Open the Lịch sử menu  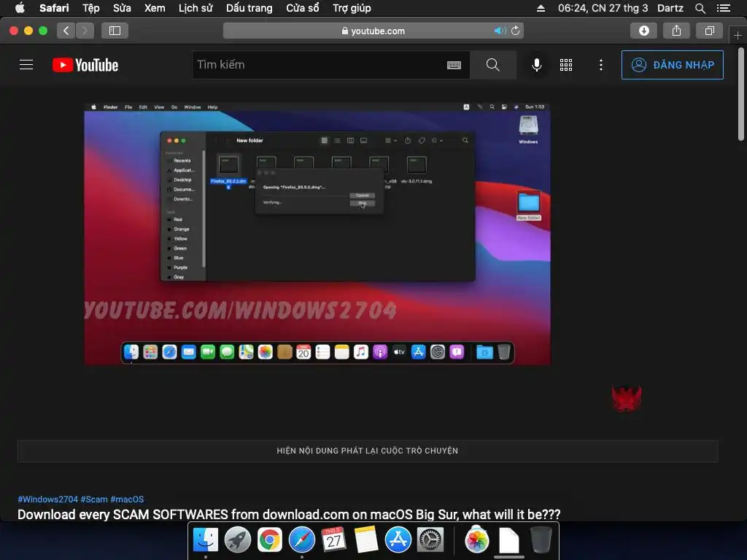(x=196, y=8)
